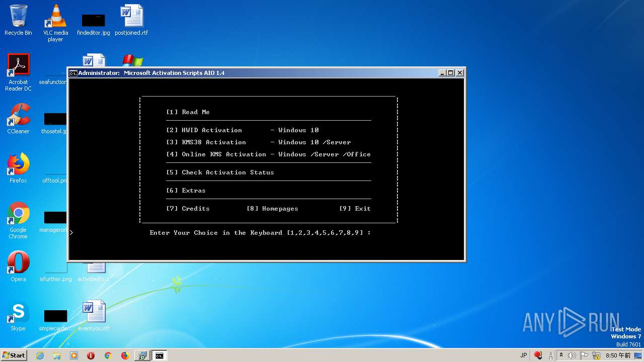
Task: Open network status tray icon
Action: point(597,355)
